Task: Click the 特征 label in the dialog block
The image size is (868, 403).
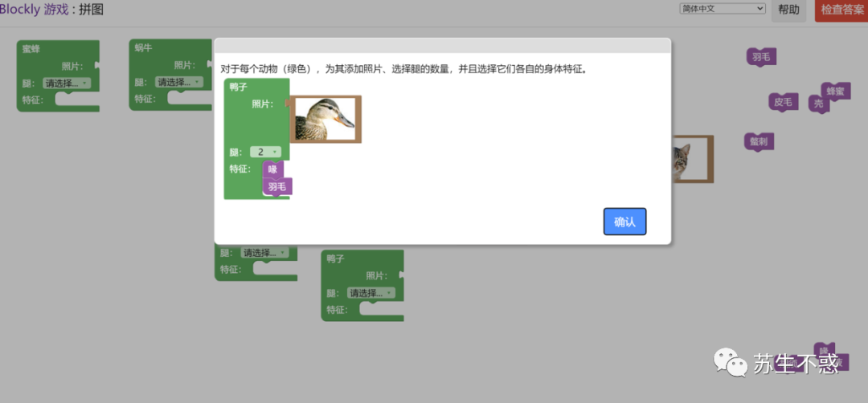Action: [x=241, y=169]
